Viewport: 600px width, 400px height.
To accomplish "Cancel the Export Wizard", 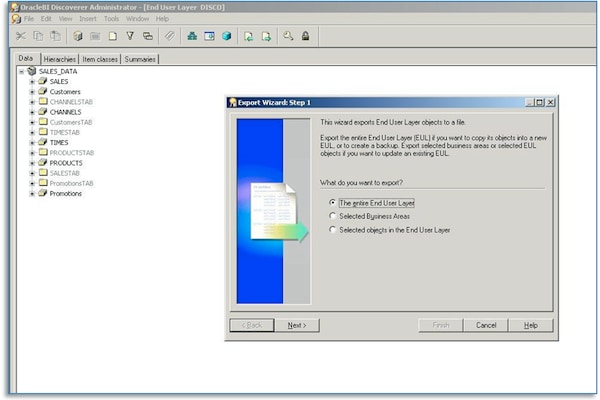I will click(x=486, y=325).
